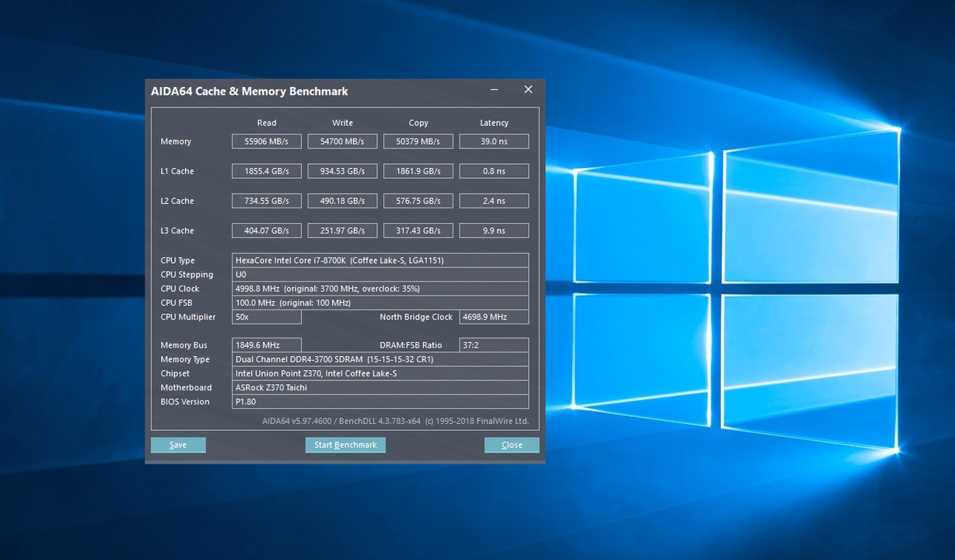Viewport: 955px width, 560px height.
Task: Click the L3 Cache row label
Action: pos(177,231)
